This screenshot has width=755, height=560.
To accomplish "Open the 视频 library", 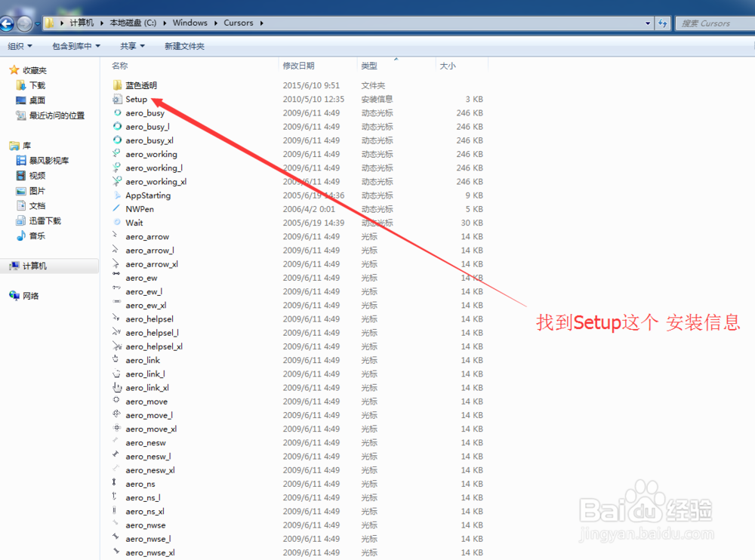I will (x=38, y=175).
